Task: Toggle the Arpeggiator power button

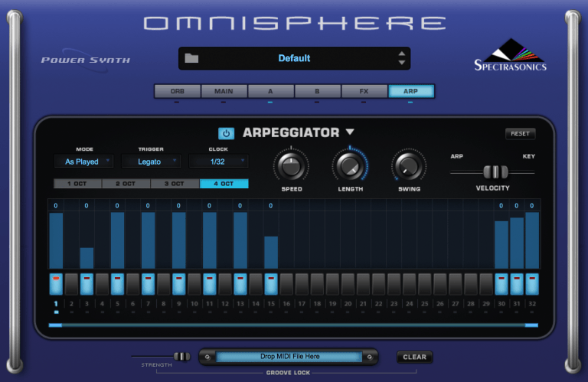Action: pyautogui.click(x=226, y=133)
